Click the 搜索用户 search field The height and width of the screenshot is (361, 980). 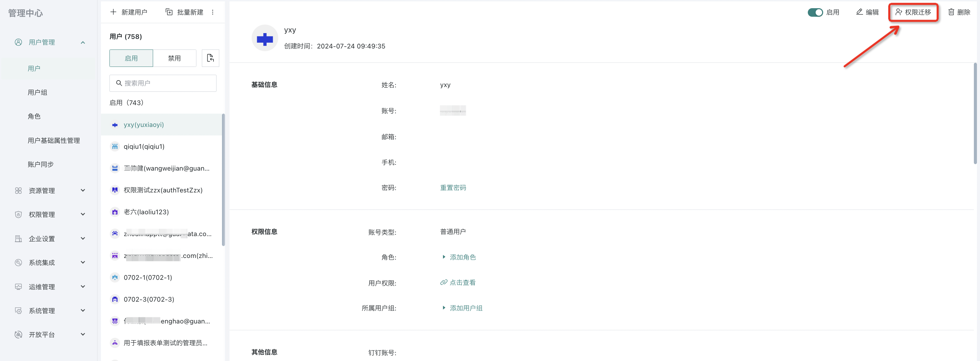click(167, 83)
